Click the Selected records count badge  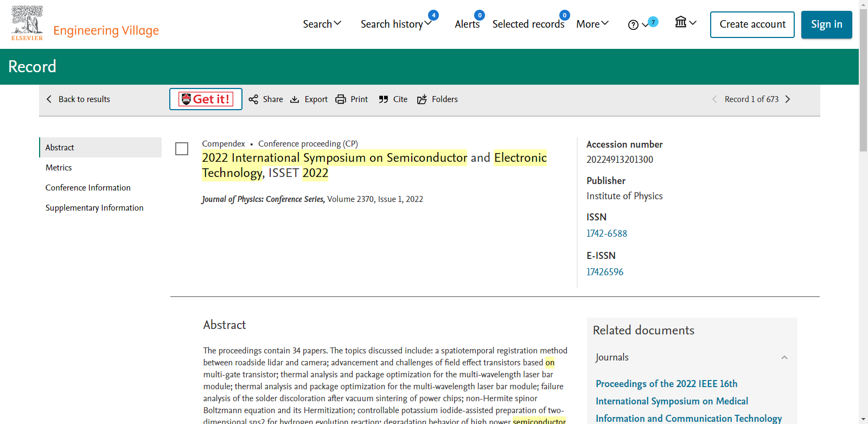565,15
